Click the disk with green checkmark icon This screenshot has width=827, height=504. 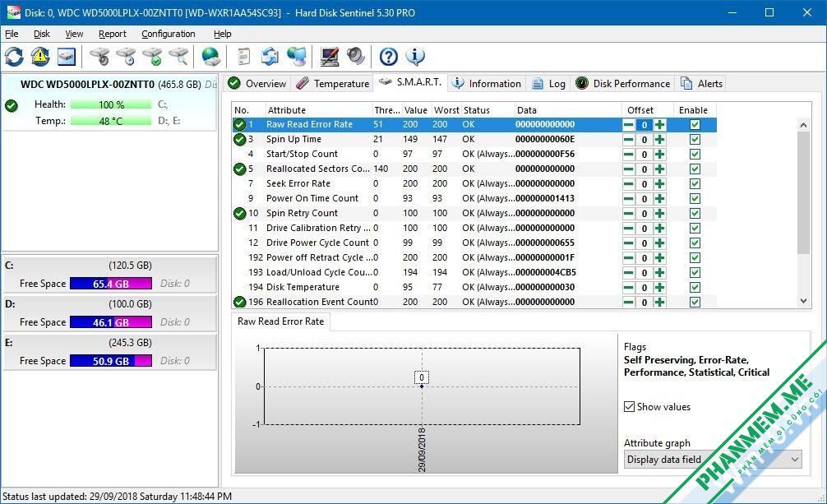(x=152, y=57)
